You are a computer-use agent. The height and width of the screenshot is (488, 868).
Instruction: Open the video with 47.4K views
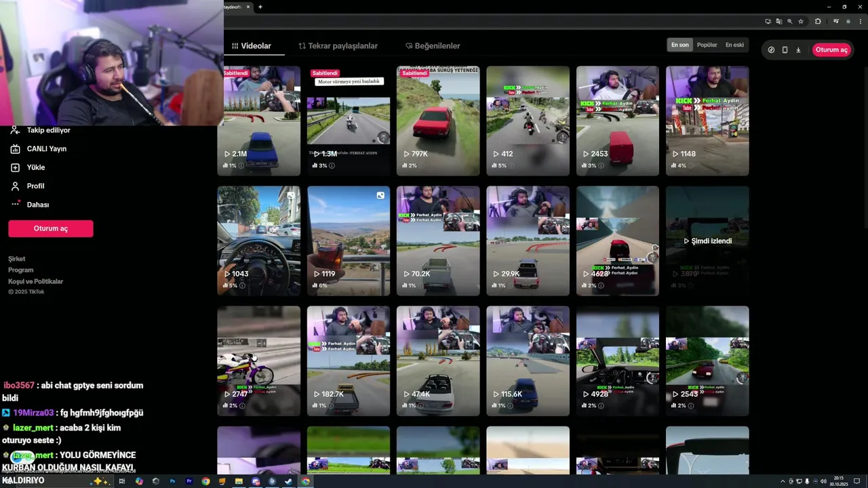click(438, 361)
